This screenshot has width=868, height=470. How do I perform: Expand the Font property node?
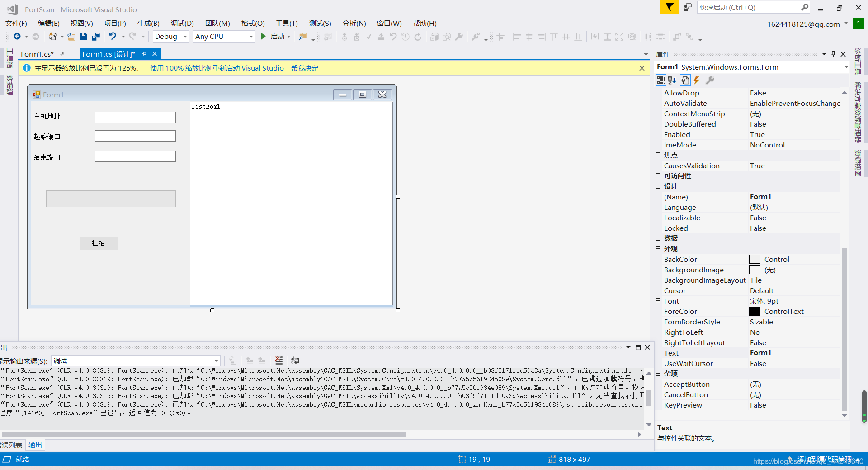(658, 300)
